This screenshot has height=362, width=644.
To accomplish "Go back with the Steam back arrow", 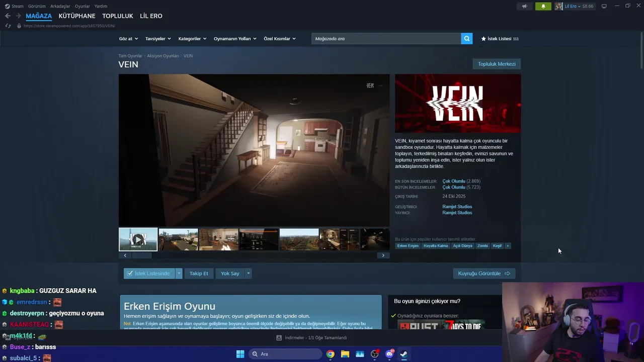I will coord(8,16).
